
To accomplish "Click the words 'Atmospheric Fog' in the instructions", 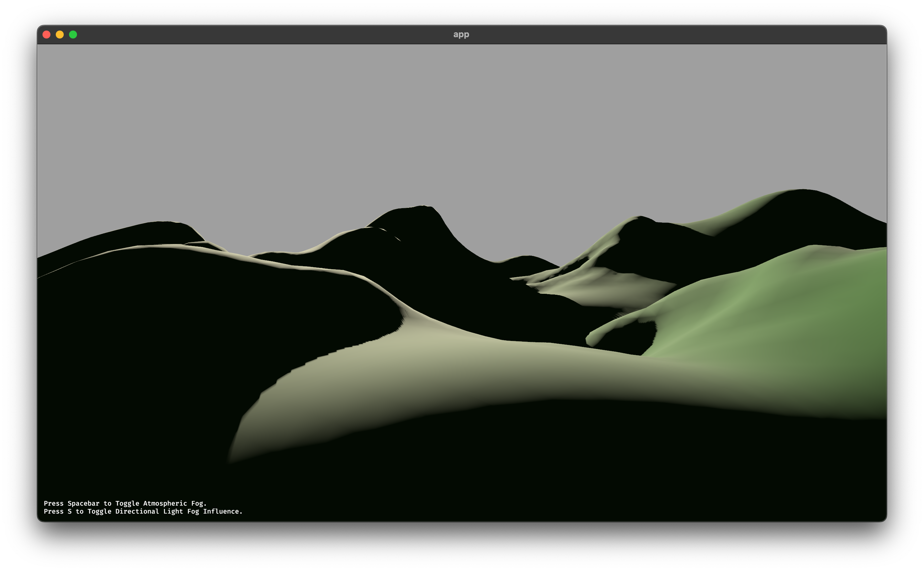I will pos(174,503).
